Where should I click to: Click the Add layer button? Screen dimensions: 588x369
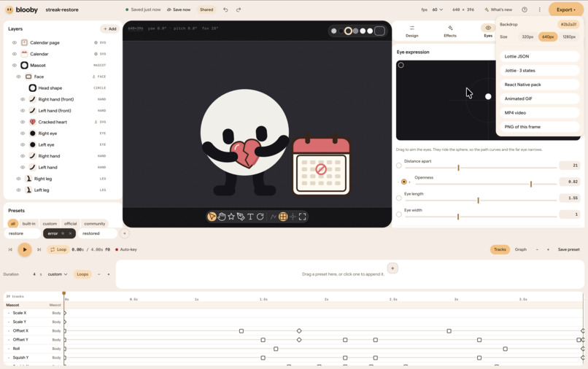click(110, 29)
